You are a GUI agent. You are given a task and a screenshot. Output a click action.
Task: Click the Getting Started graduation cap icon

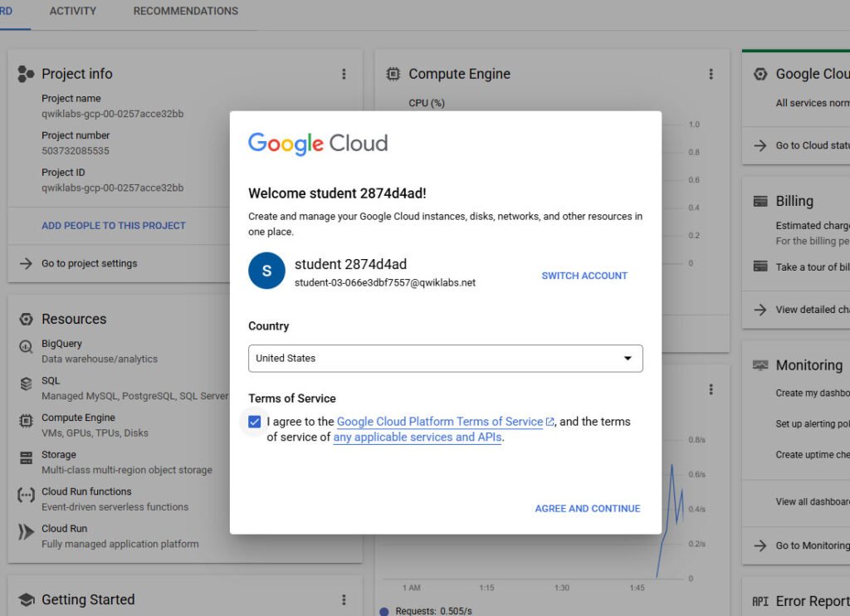click(x=26, y=599)
